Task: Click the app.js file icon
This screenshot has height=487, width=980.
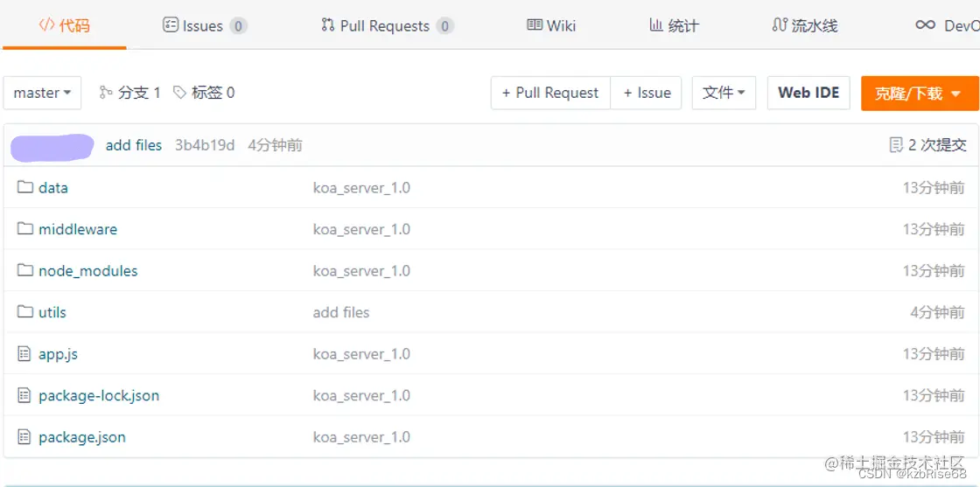Action: point(24,354)
